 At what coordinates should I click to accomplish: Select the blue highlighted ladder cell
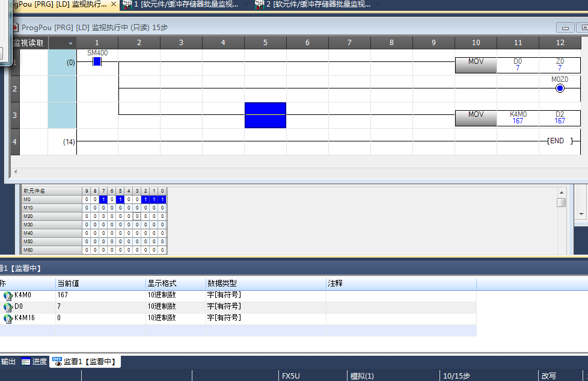(265, 115)
